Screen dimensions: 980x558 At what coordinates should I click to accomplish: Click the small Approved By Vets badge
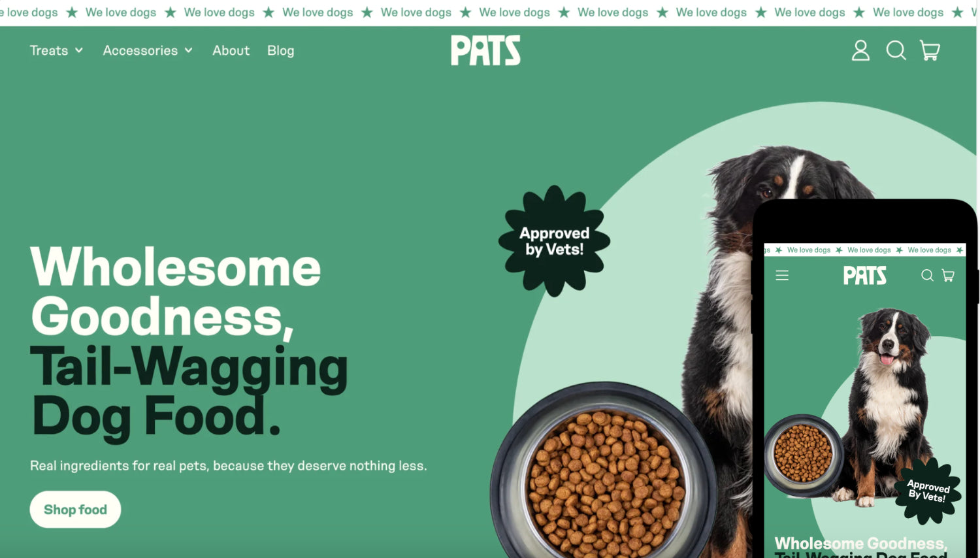pyautogui.click(x=928, y=490)
